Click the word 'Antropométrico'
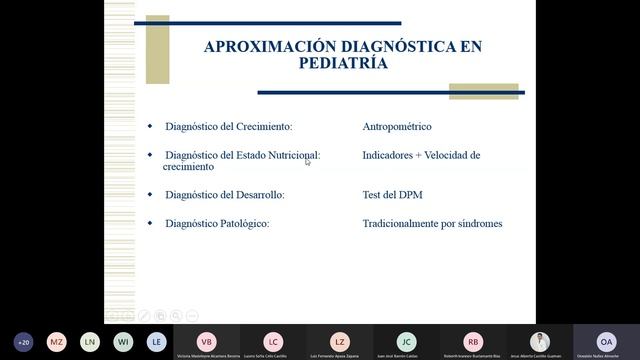The width and height of the screenshot is (640, 360). (397, 127)
